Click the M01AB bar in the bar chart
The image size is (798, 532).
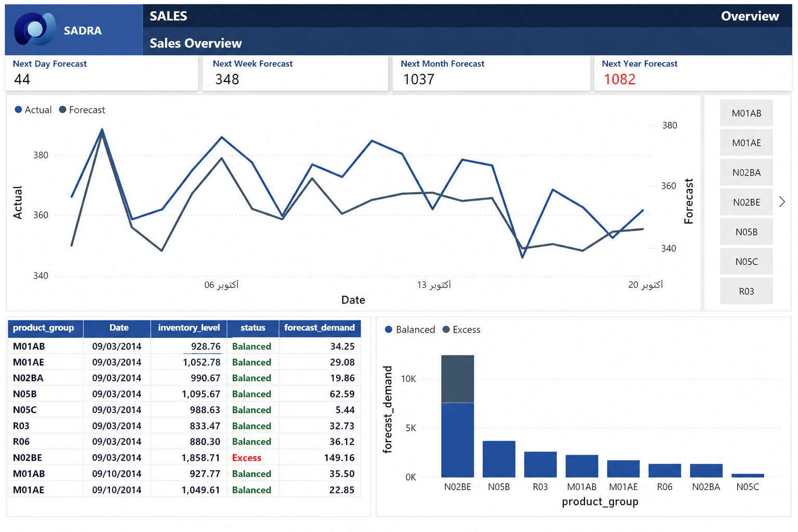[582, 466]
